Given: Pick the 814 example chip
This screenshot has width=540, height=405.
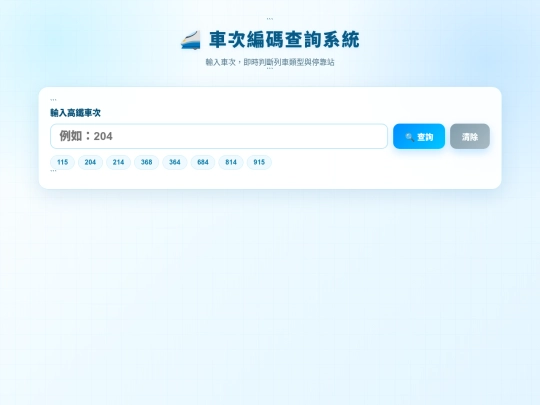Looking at the screenshot, I should (x=231, y=162).
